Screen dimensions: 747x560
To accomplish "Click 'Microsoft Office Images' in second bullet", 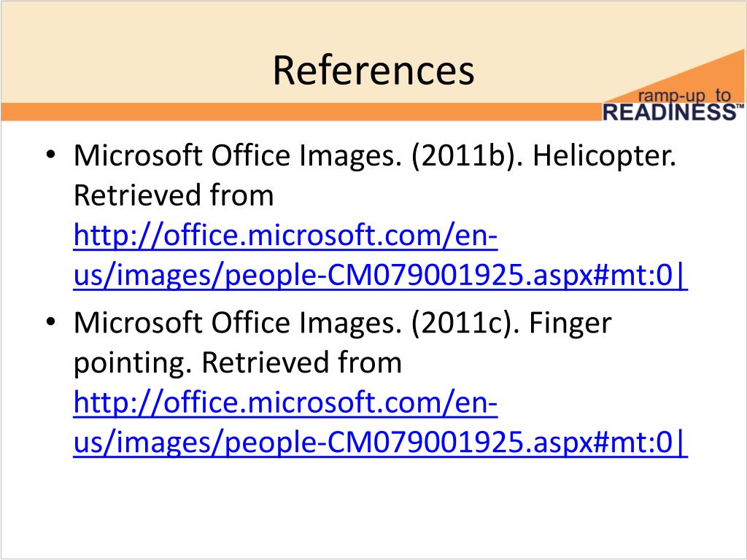I will tap(237, 323).
